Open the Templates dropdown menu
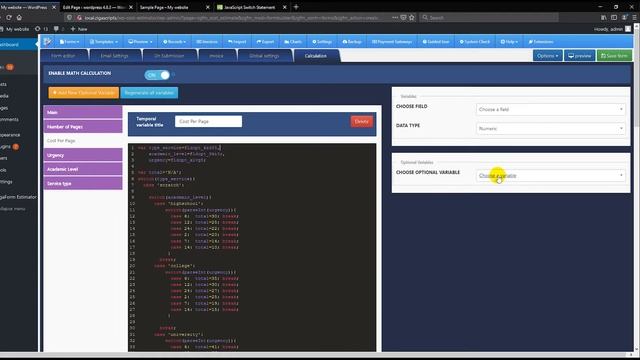This screenshot has height=360, width=640. point(104,42)
